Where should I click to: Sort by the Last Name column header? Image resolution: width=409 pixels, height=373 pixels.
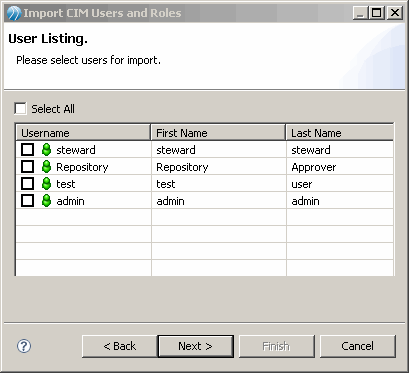point(340,133)
